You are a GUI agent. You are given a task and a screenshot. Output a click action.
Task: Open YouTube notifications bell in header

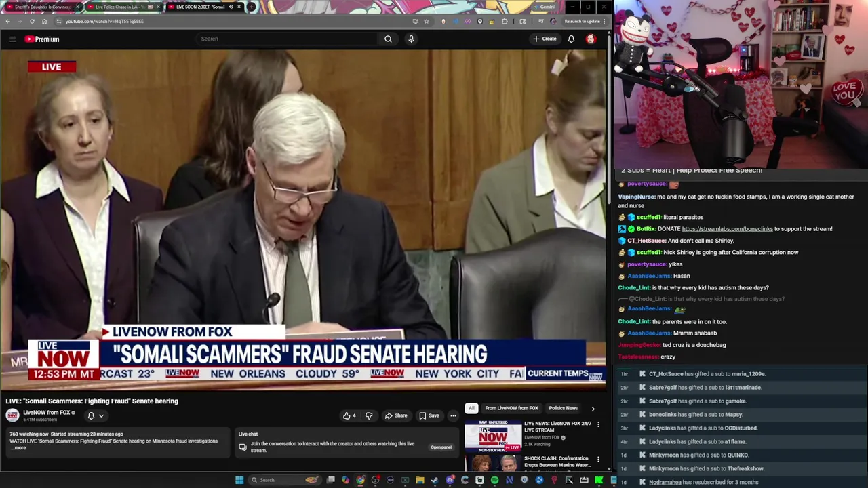[x=571, y=39]
